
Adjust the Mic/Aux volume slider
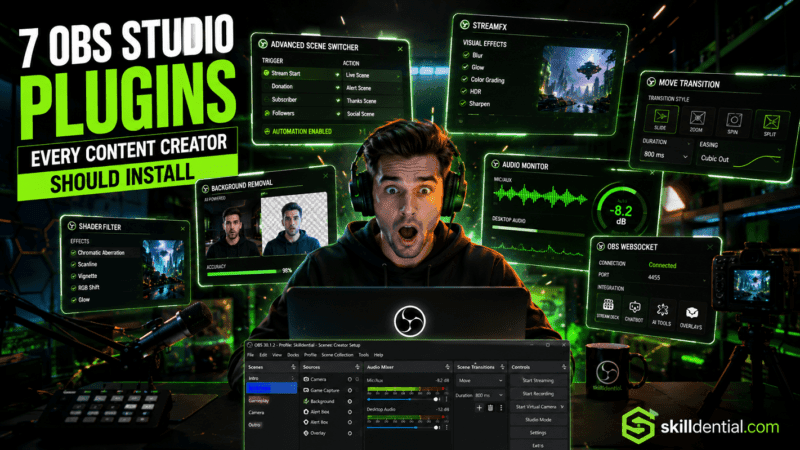pos(401,399)
